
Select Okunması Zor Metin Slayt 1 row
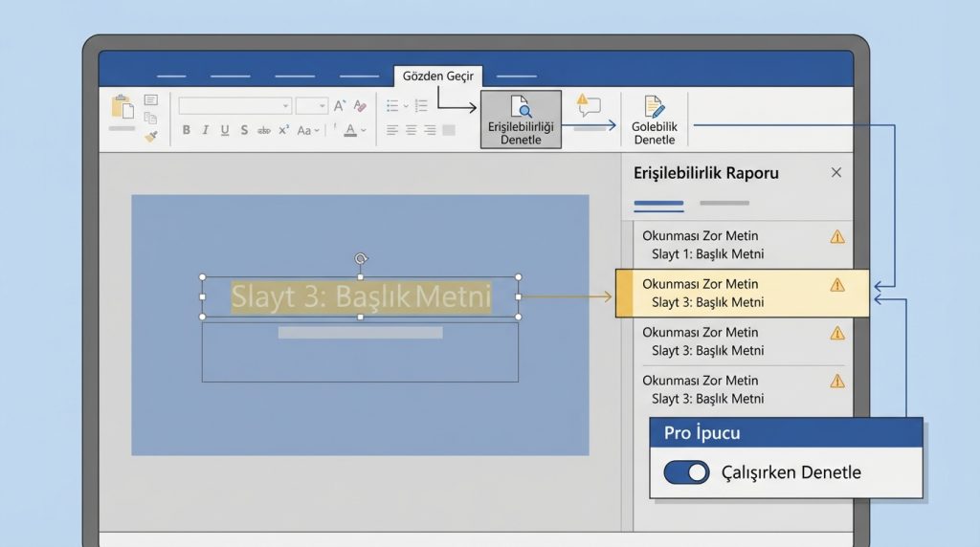[x=742, y=245]
